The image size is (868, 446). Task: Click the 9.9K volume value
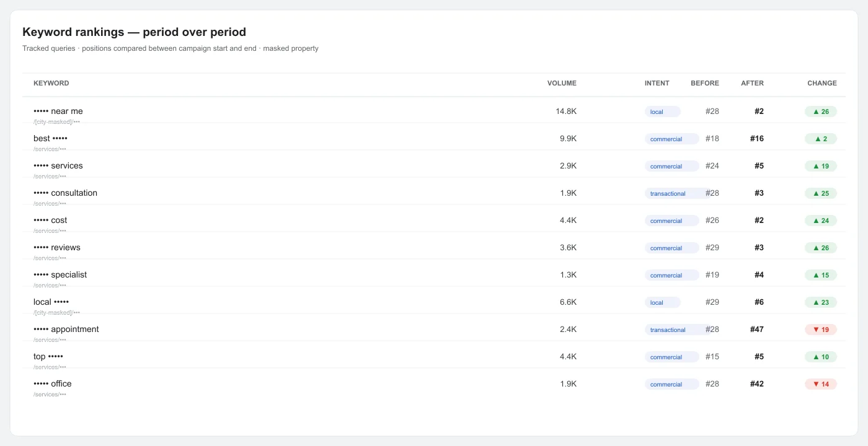(x=568, y=139)
